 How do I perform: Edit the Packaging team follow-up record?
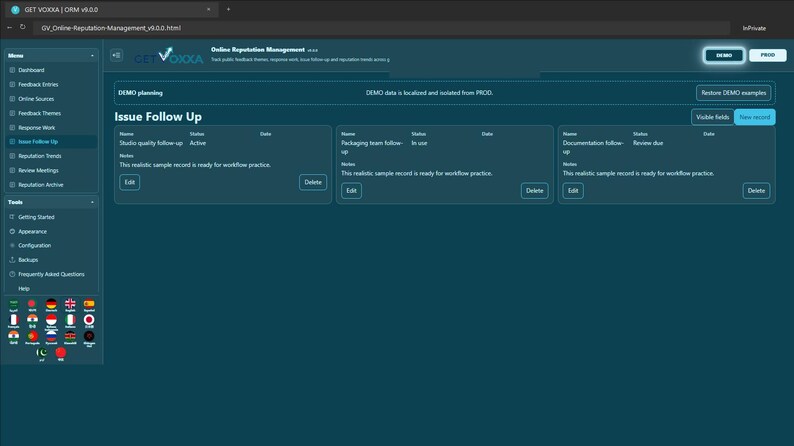351,191
